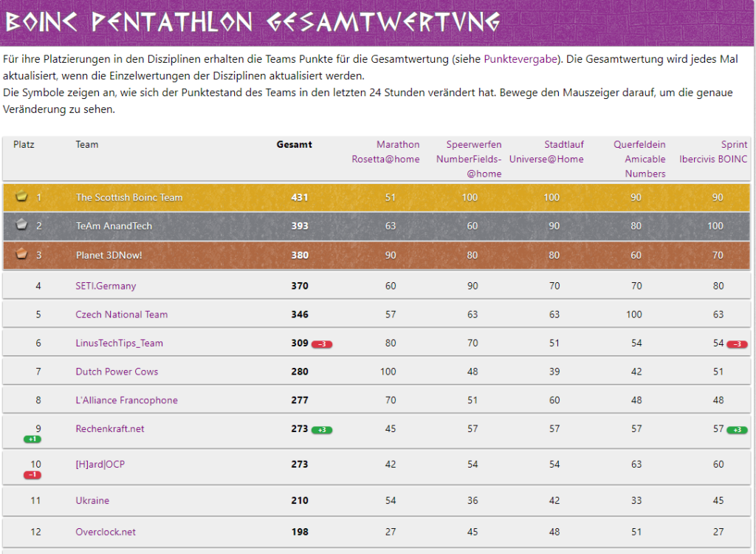This screenshot has width=756, height=554.
Task: Click the green +3 badge in Rechenkraft Sprint column
Action: [737, 430]
